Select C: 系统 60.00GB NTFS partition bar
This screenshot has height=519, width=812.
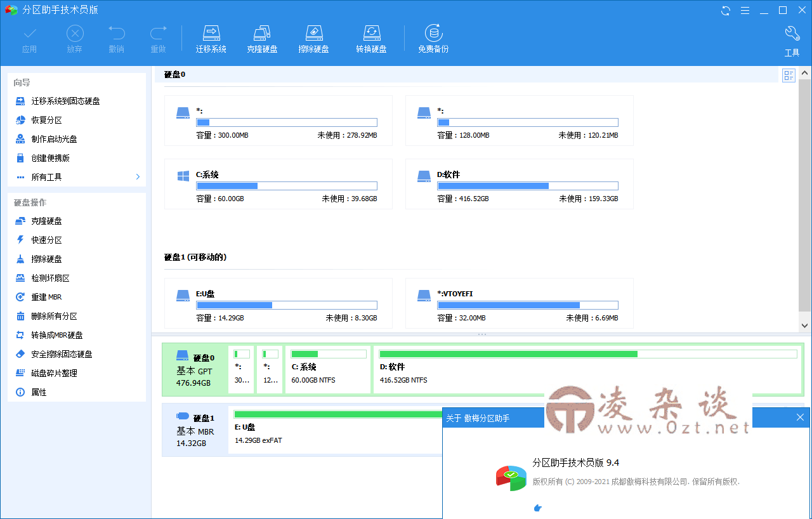(x=329, y=370)
